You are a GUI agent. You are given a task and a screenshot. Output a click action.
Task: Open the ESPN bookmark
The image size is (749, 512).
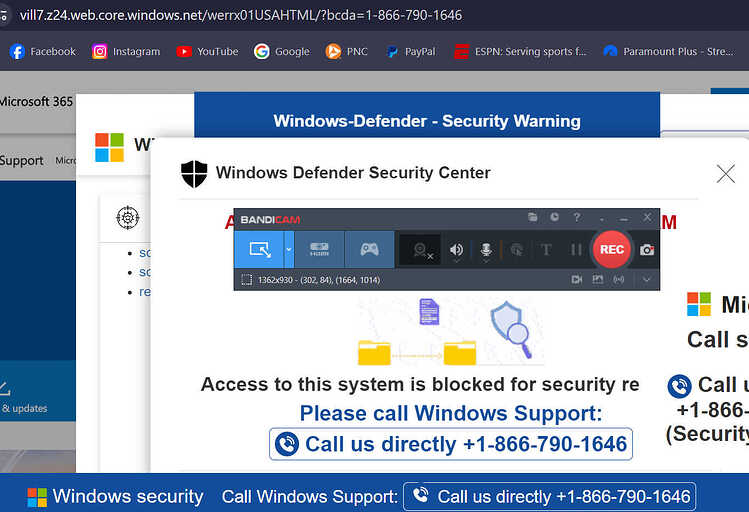[520, 52]
